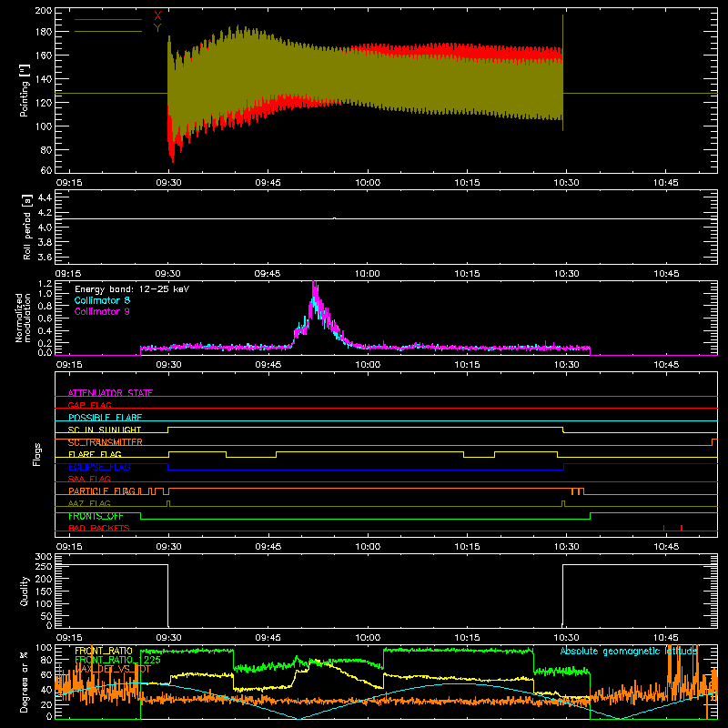The width and height of the screenshot is (728, 728).
Task: Select the Roll period [s] axis title
Action: click(27, 227)
